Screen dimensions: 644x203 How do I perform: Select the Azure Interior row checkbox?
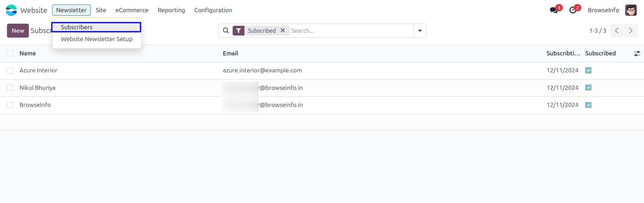click(x=10, y=70)
